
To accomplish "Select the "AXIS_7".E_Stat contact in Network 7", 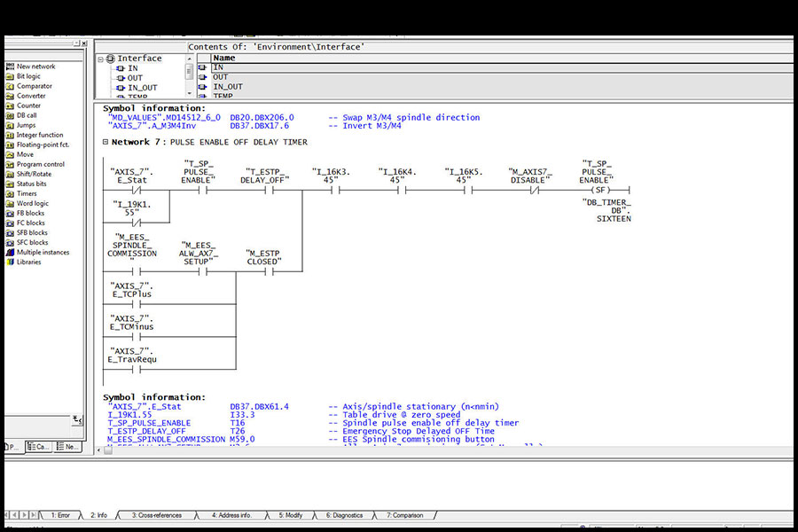I will (136, 190).
